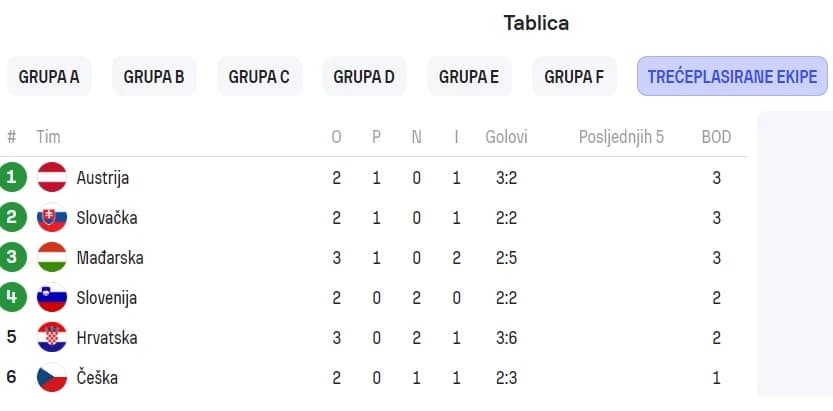833x411 pixels.
Task: Click the BOD column header
Action: 716,137
